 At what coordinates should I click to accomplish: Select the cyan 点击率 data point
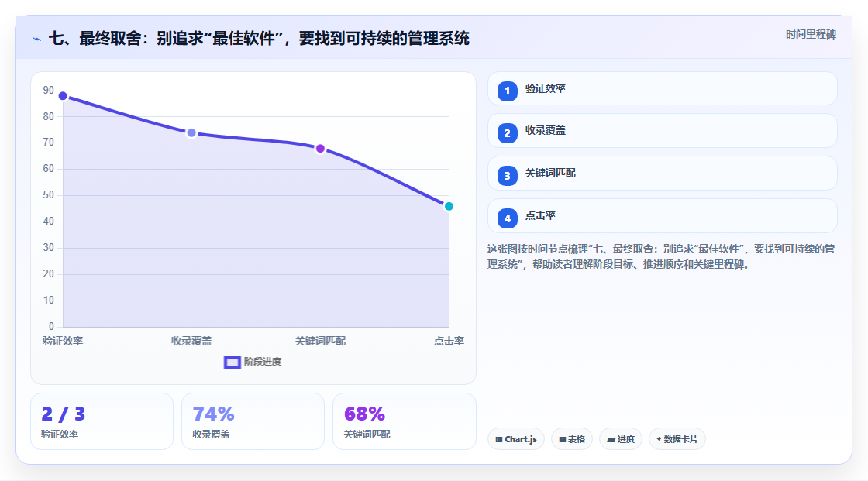449,206
